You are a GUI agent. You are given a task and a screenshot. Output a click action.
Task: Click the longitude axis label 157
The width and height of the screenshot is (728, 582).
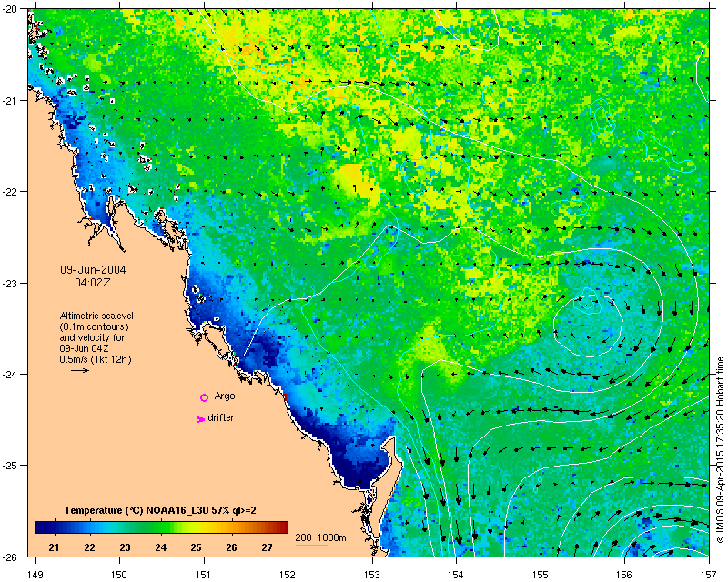click(x=709, y=575)
